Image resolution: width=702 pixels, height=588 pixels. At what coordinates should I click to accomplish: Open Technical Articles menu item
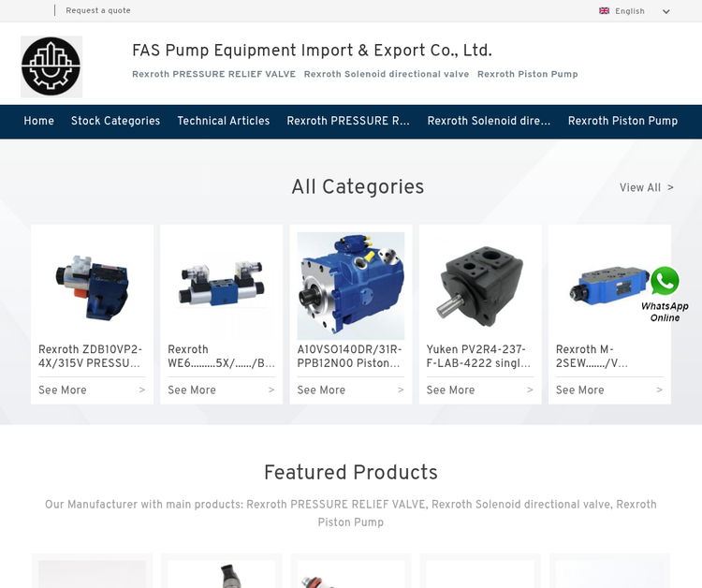coord(224,121)
